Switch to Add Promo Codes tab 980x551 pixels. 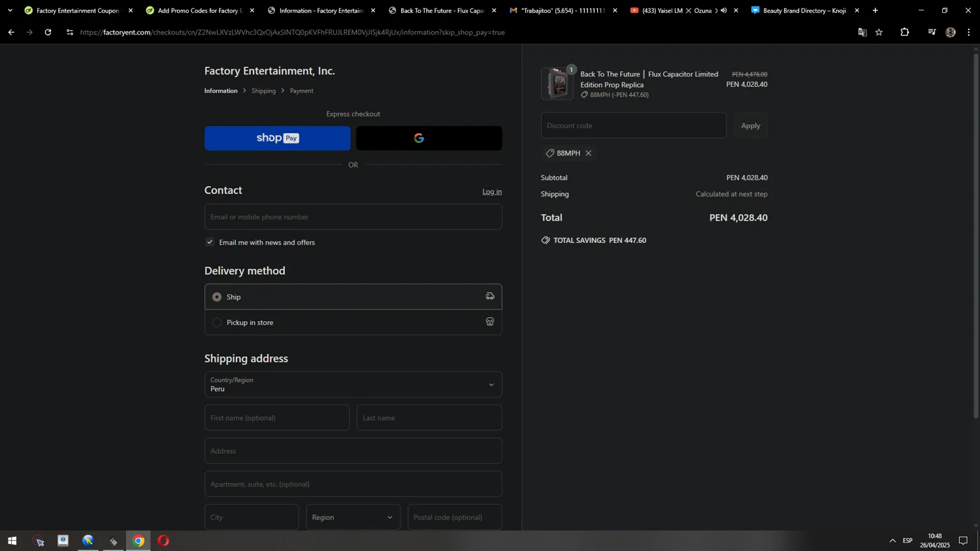(198, 10)
